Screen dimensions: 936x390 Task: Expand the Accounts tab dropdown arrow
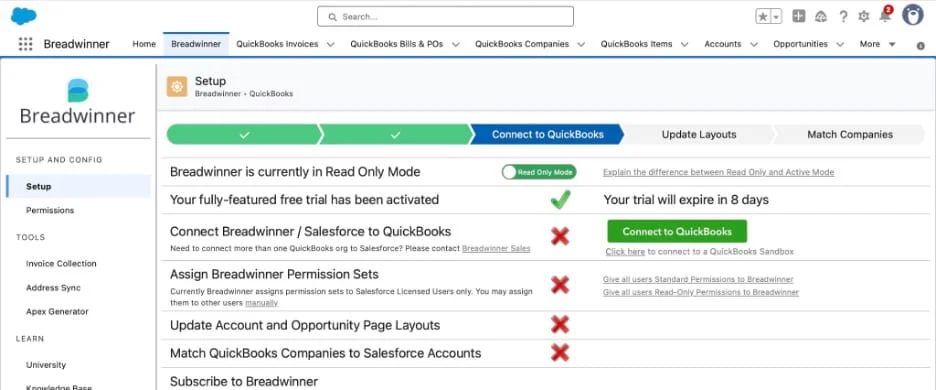754,44
